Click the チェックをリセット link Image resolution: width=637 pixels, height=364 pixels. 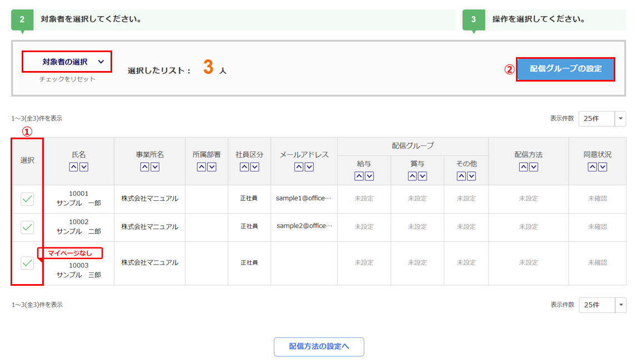67,79
